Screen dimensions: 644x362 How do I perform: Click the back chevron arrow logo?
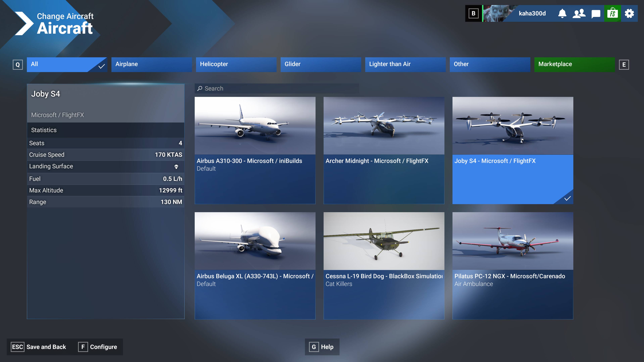click(24, 23)
